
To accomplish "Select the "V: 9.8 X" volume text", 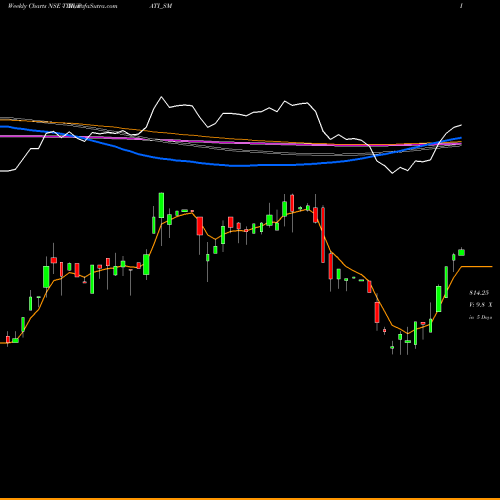I will pos(480,305).
